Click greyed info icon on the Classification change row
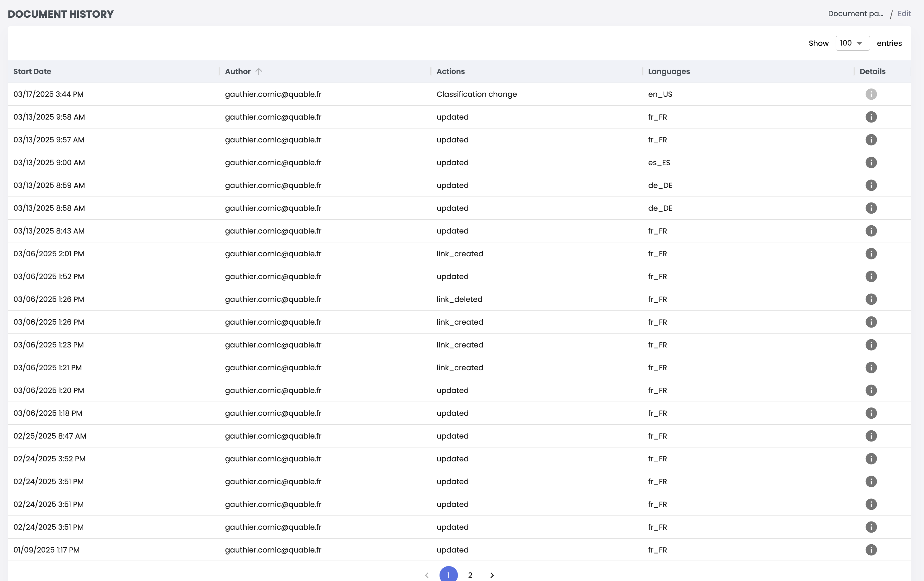The height and width of the screenshot is (581, 924). click(871, 94)
